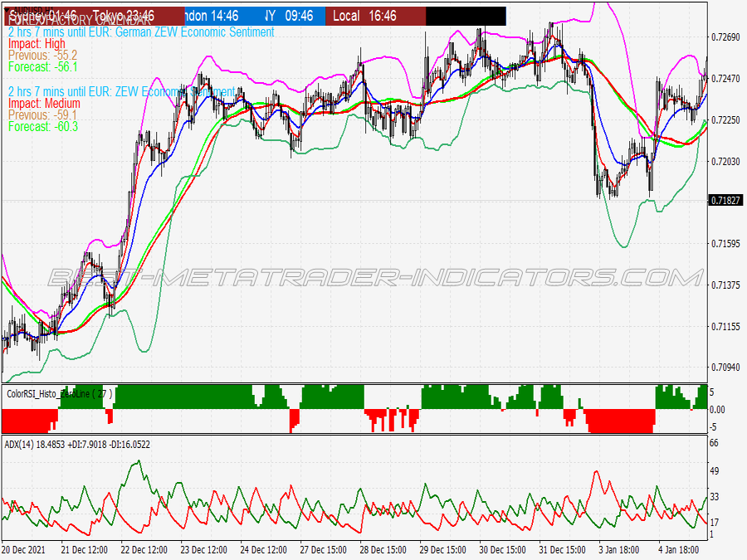The image size is (747, 560).
Task: Click the Sydney 01:46 session clock
Action: [x=43, y=17]
